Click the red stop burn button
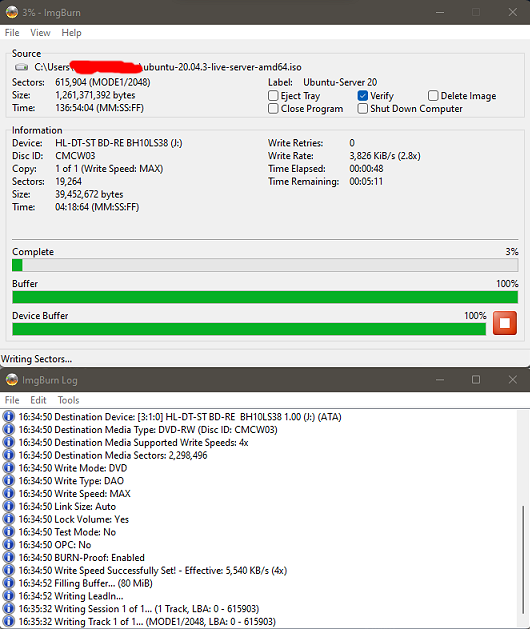The image size is (530, 629). 505,323
